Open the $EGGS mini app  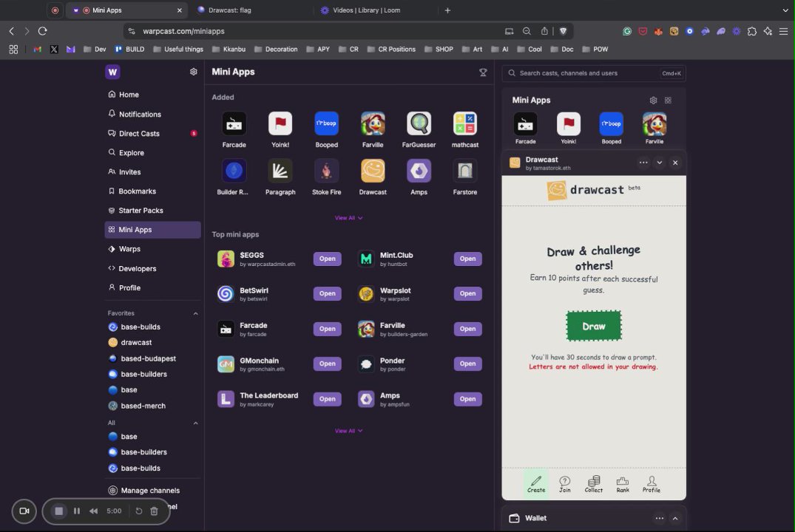(327, 259)
